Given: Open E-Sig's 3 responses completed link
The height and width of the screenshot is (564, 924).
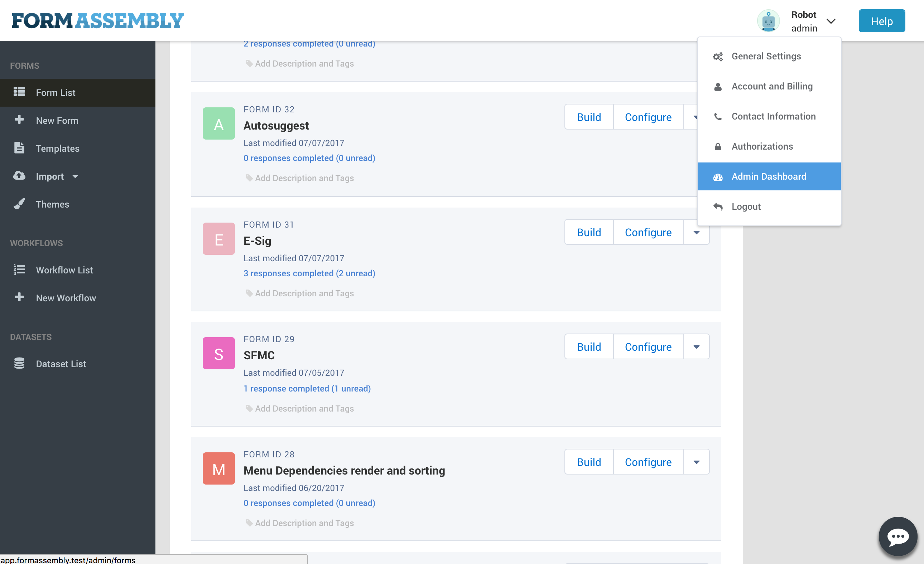Looking at the screenshot, I should [x=309, y=273].
